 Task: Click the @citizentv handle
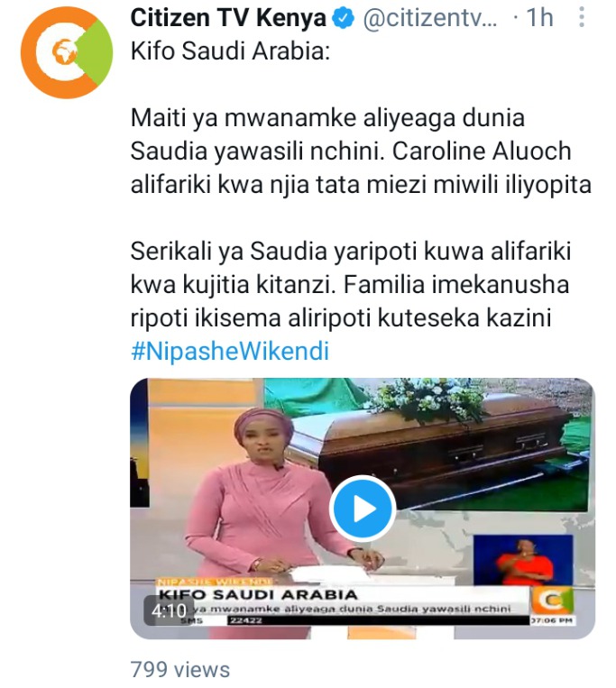[430, 19]
